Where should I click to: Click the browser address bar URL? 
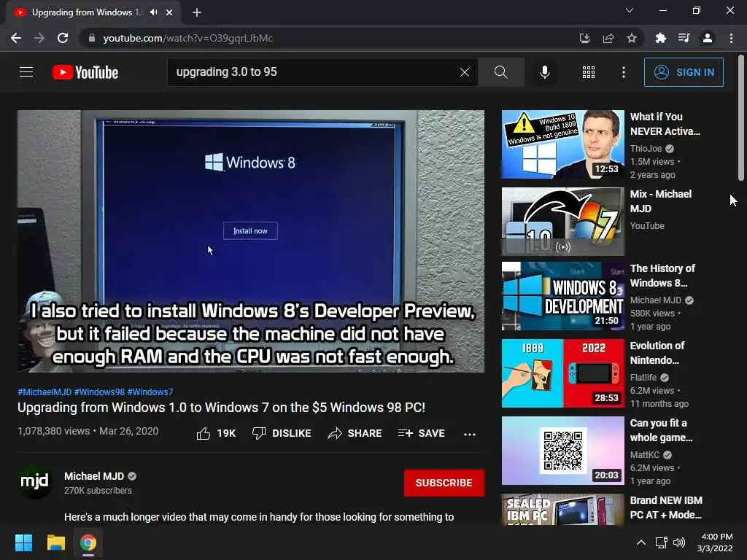[188, 38]
